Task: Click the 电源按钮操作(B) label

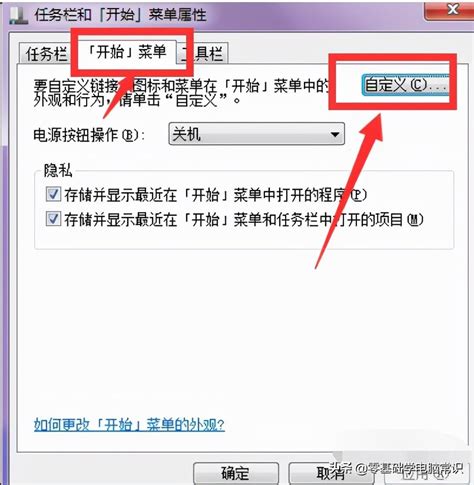Action: coord(89,135)
